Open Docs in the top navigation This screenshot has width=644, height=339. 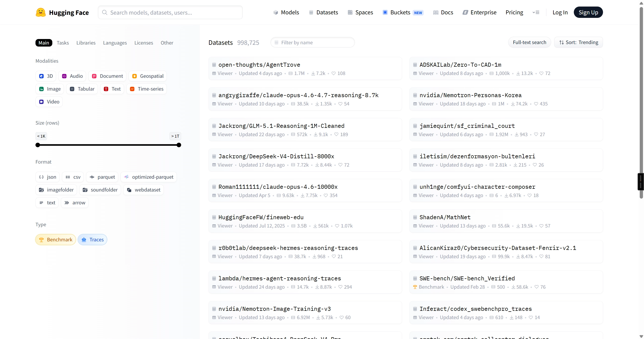pyautogui.click(x=443, y=12)
